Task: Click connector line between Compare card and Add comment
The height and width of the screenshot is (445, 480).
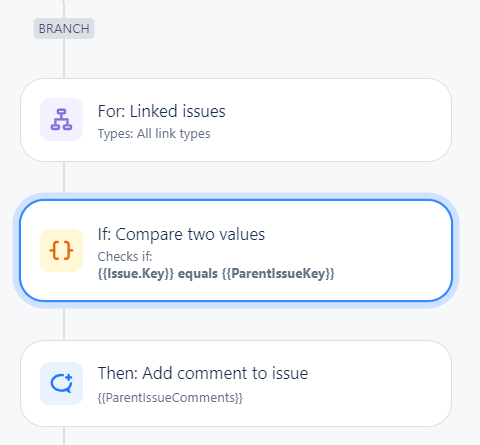Action: [64, 324]
